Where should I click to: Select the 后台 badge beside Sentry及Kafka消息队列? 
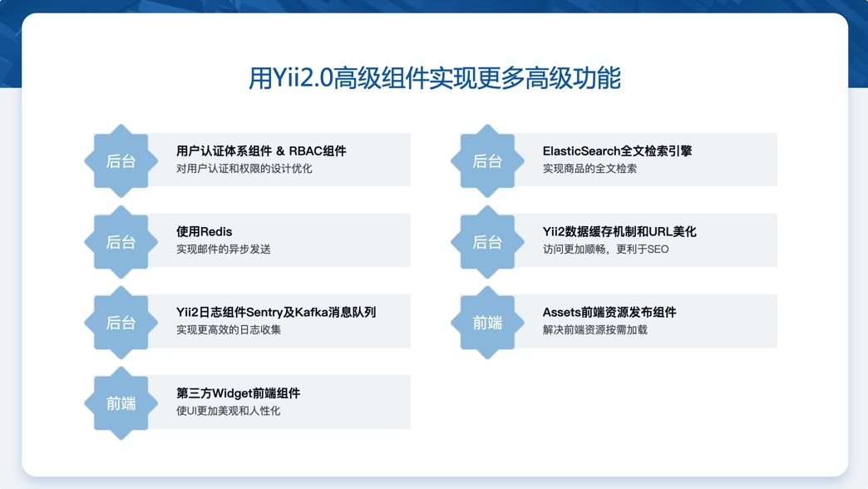(121, 323)
